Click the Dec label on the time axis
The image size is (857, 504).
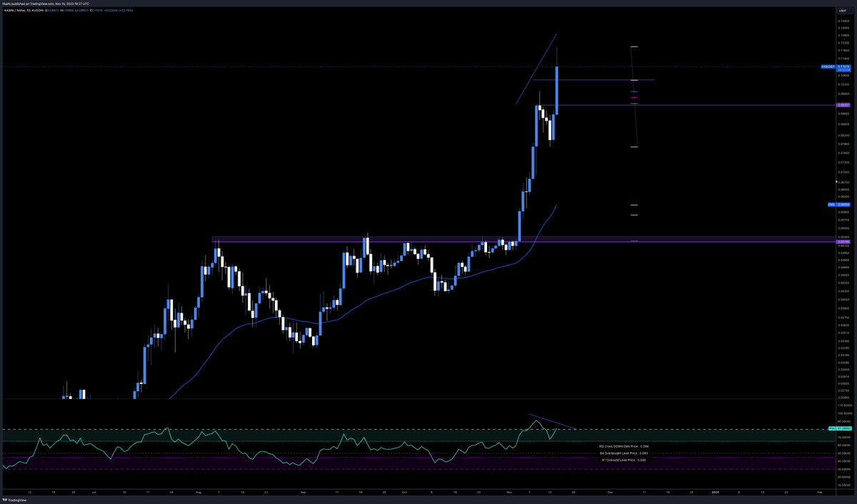click(611, 492)
